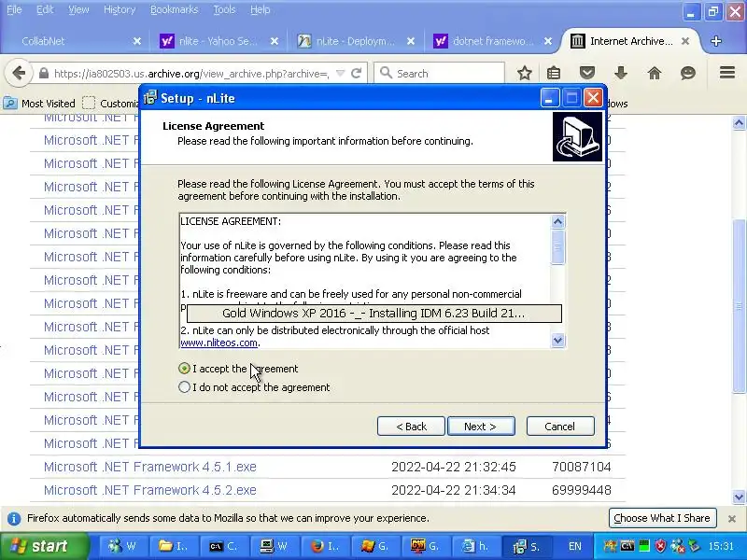
Task: Switch to Firefox taskbar button
Action: [326, 546]
